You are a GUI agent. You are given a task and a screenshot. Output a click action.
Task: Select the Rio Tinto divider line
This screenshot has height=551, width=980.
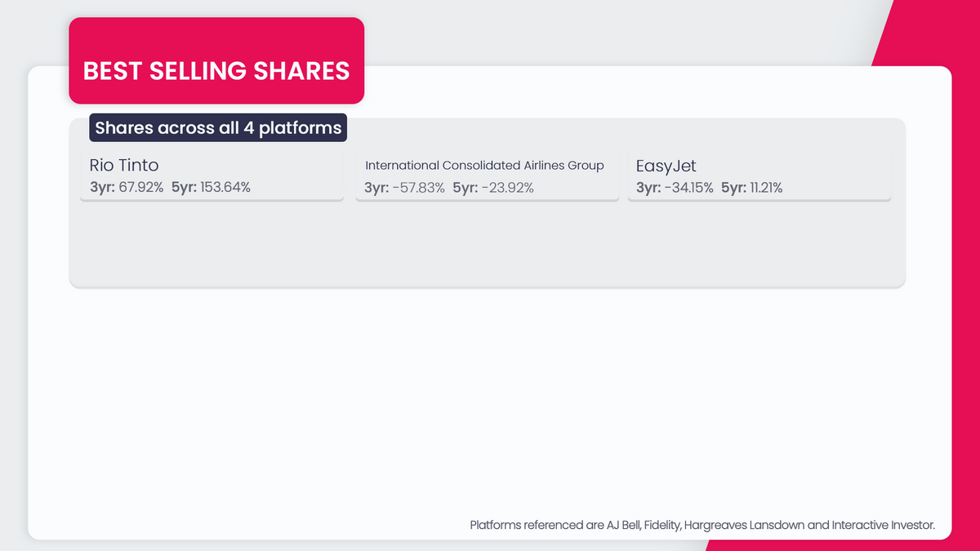point(211,200)
